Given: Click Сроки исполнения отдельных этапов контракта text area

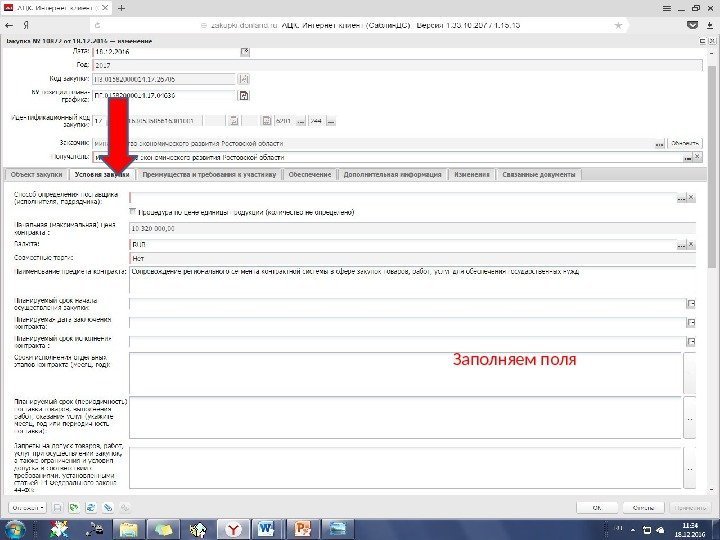Looking at the screenshot, I should tap(405, 373).
